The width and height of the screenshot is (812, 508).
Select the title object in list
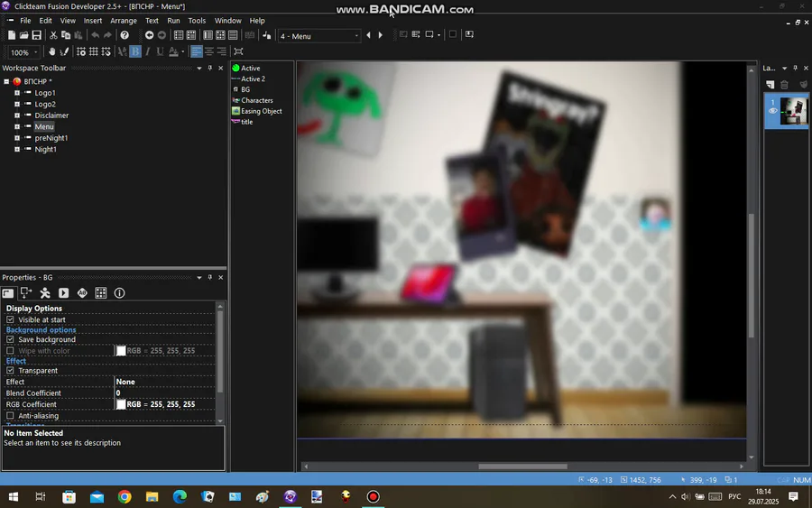[x=243, y=122]
